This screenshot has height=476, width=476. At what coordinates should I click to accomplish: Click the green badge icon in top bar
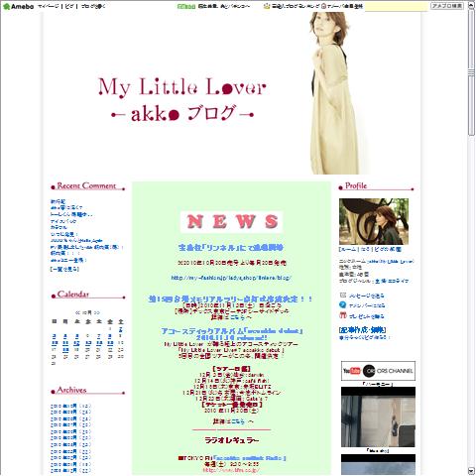click(186, 6)
